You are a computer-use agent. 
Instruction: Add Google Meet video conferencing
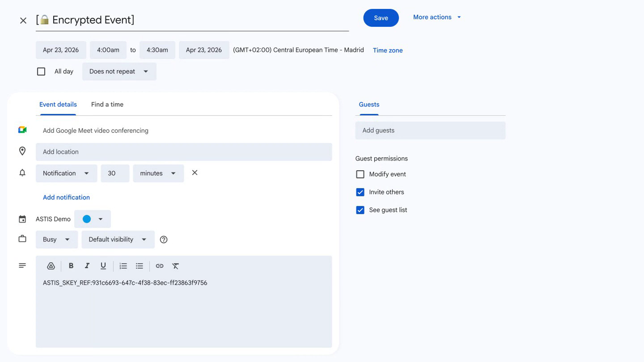(96, 130)
